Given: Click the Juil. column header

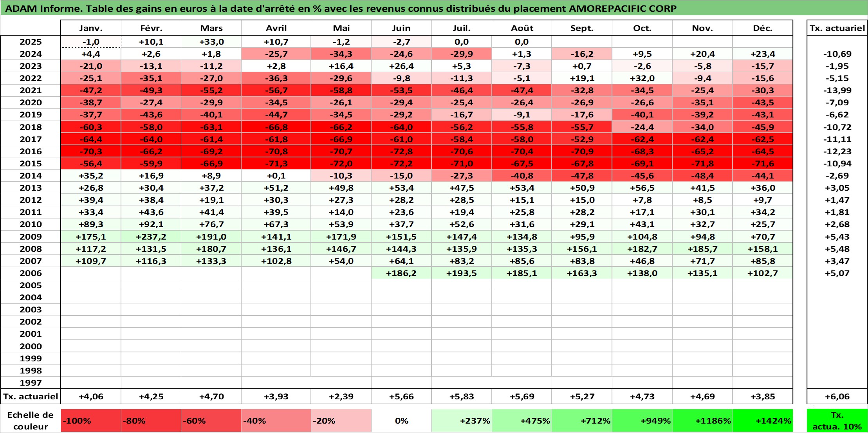Looking at the screenshot, I should pyautogui.click(x=462, y=28).
